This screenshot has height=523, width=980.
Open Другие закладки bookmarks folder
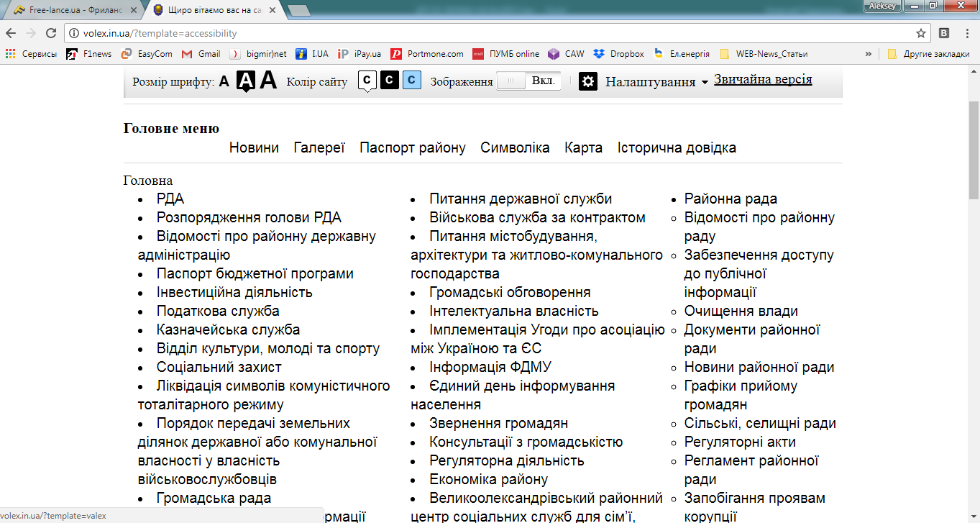coord(928,54)
